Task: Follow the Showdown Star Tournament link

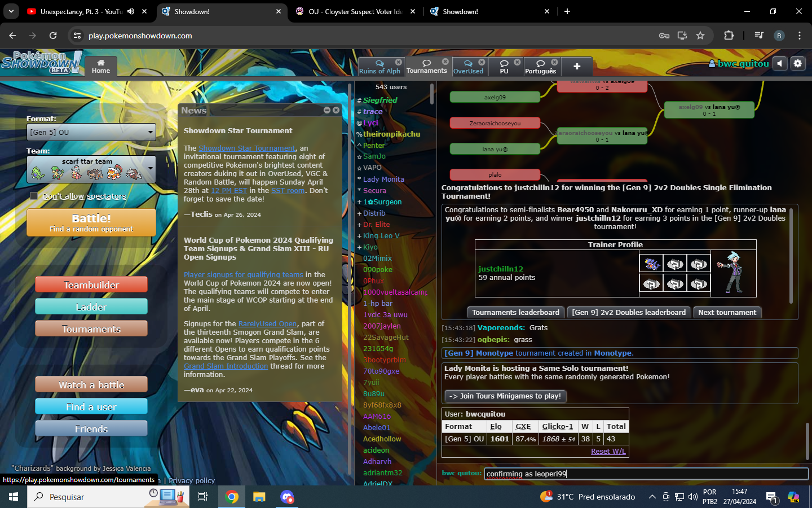Action: point(247,148)
